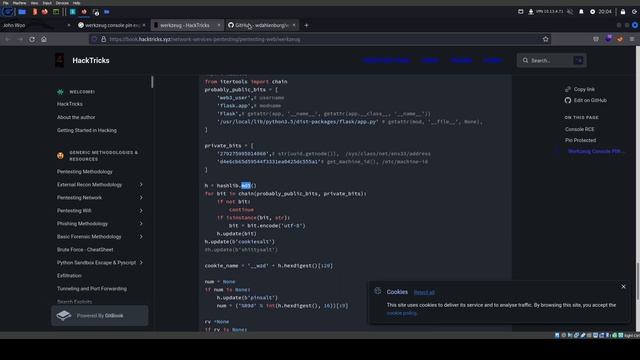The height and width of the screenshot is (360, 640).
Task: Close the Cookies banner
Action: coord(623,287)
